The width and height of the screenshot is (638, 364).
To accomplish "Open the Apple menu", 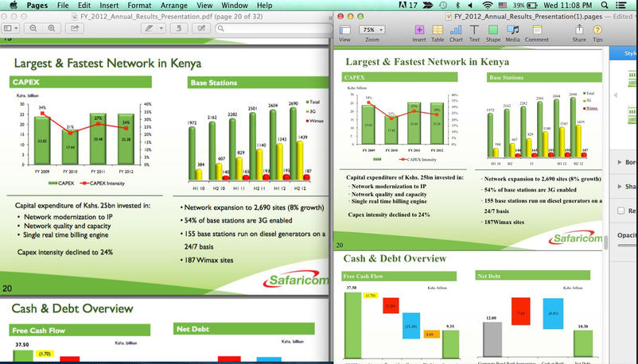I will (14, 6).
